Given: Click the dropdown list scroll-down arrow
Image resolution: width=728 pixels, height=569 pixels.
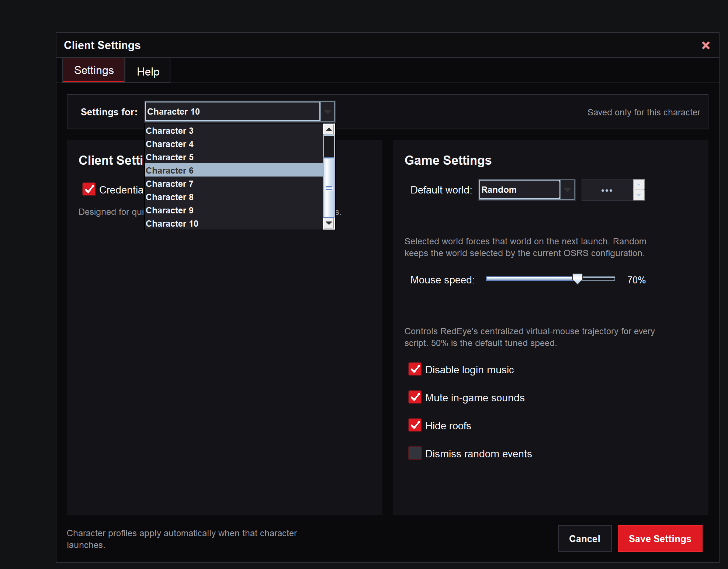Looking at the screenshot, I should [329, 223].
